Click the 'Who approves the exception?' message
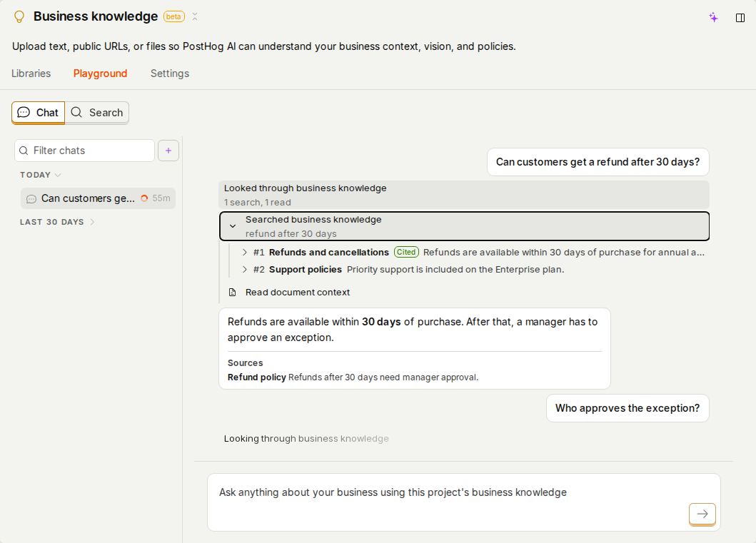756x543 pixels. point(628,408)
